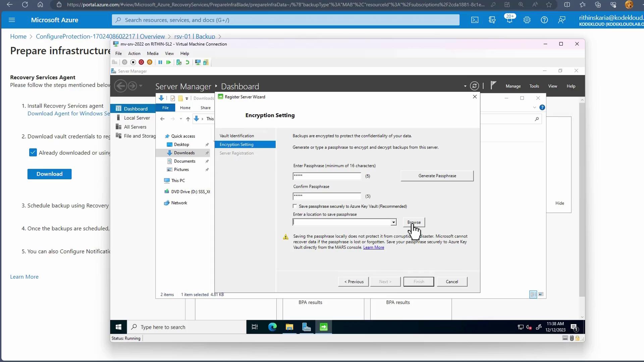Click the red Shut Down VM icon

141,62
